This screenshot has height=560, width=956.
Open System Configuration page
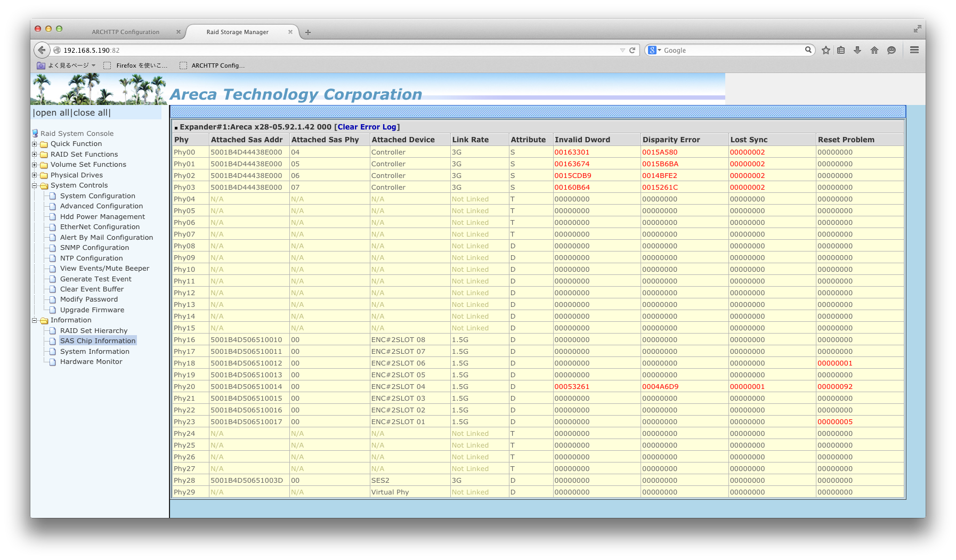pos(98,196)
